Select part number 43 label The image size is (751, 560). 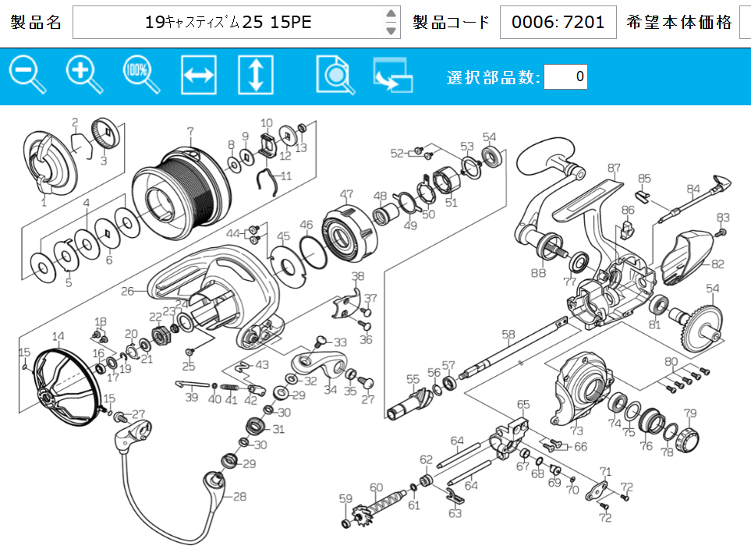[x=261, y=364]
